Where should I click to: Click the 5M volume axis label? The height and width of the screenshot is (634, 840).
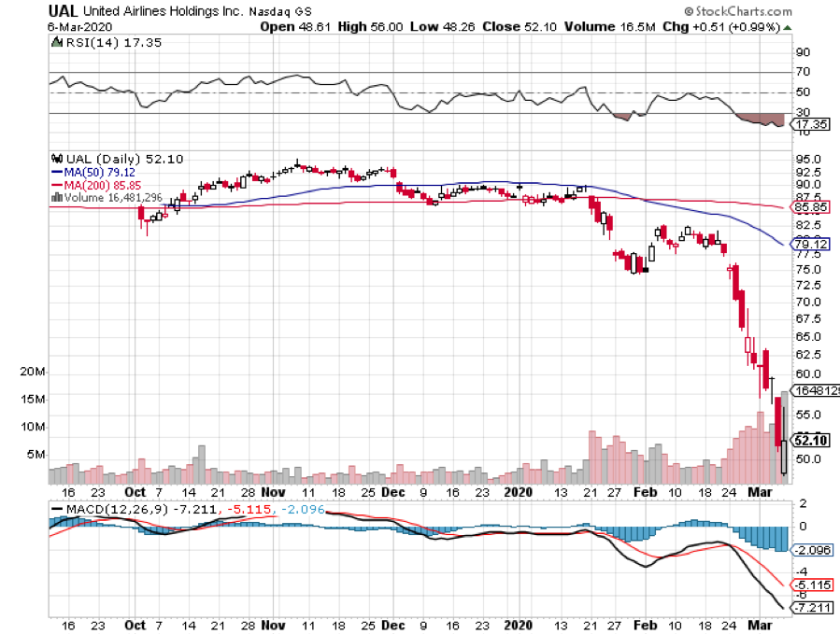[36, 455]
